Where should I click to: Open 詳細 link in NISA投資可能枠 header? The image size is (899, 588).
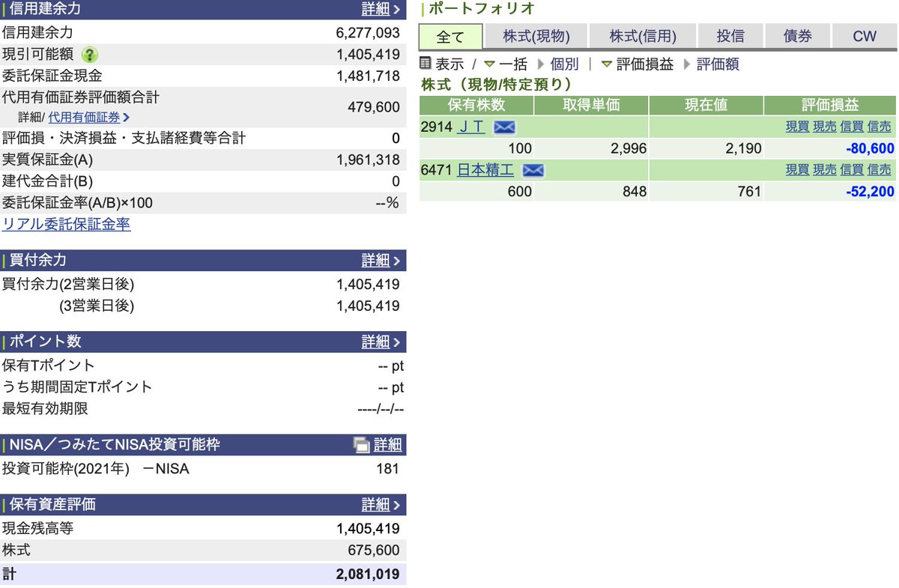pyautogui.click(x=387, y=445)
